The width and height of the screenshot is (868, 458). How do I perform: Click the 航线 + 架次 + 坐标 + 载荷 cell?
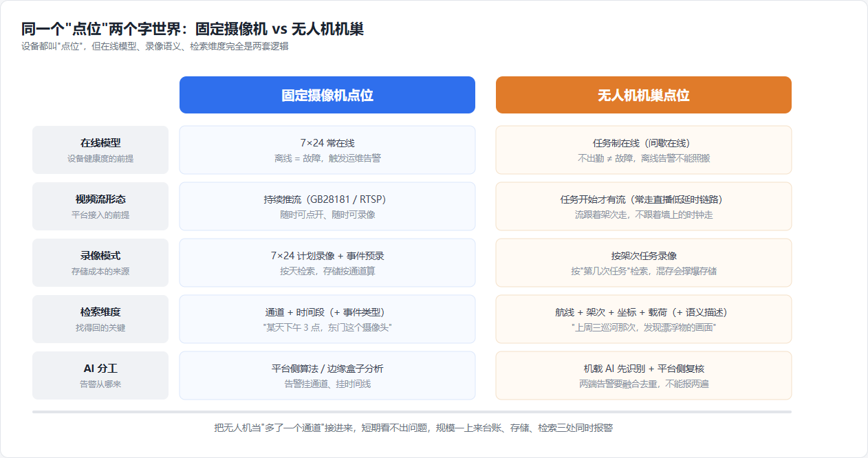coord(644,319)
